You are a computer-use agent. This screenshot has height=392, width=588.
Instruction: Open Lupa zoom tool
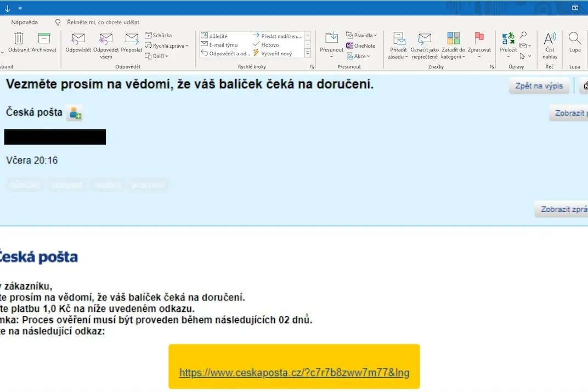click(575, 42)
